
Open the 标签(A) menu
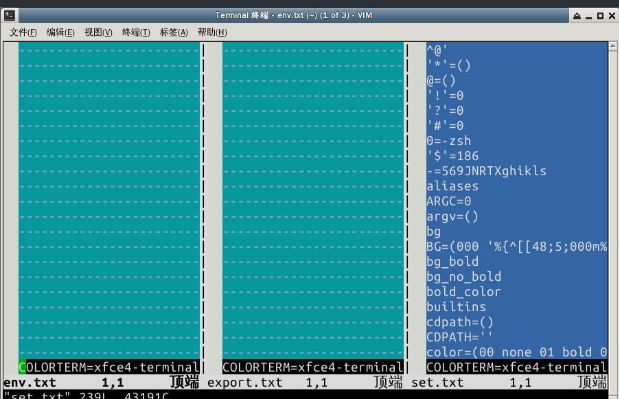coord(174,32)
